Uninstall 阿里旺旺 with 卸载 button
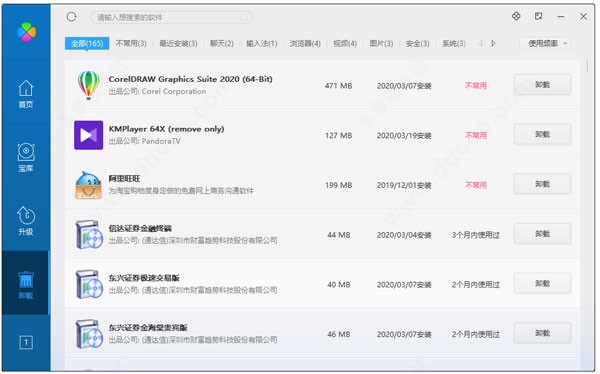The width and height of the screenshot is (600, 374). (542, 184)
